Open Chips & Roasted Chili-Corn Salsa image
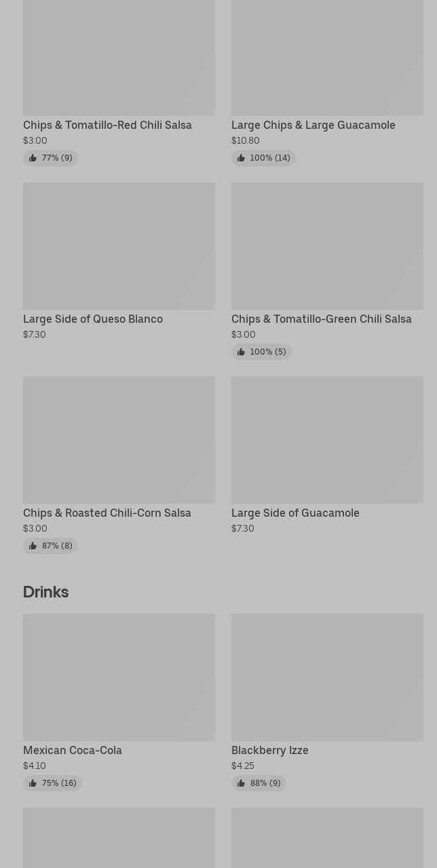Screen dimensions: 437x868 [x=119, y=439]
